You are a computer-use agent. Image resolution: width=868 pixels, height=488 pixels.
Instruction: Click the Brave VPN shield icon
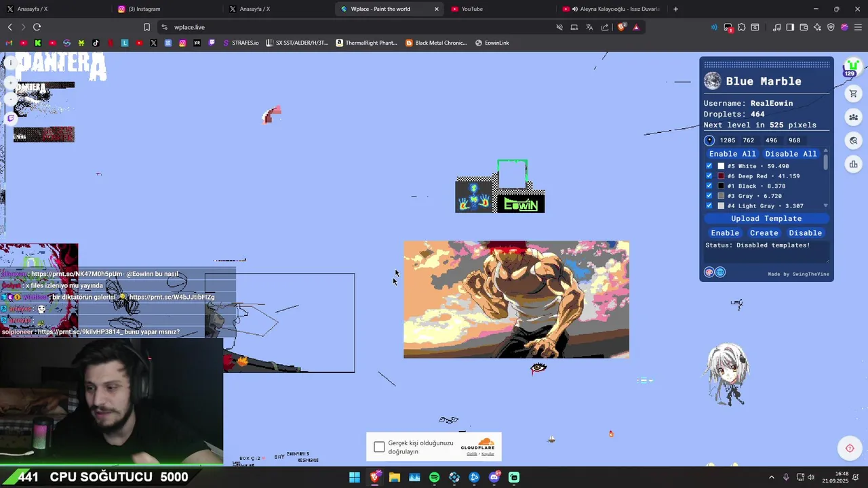[831, 27]
